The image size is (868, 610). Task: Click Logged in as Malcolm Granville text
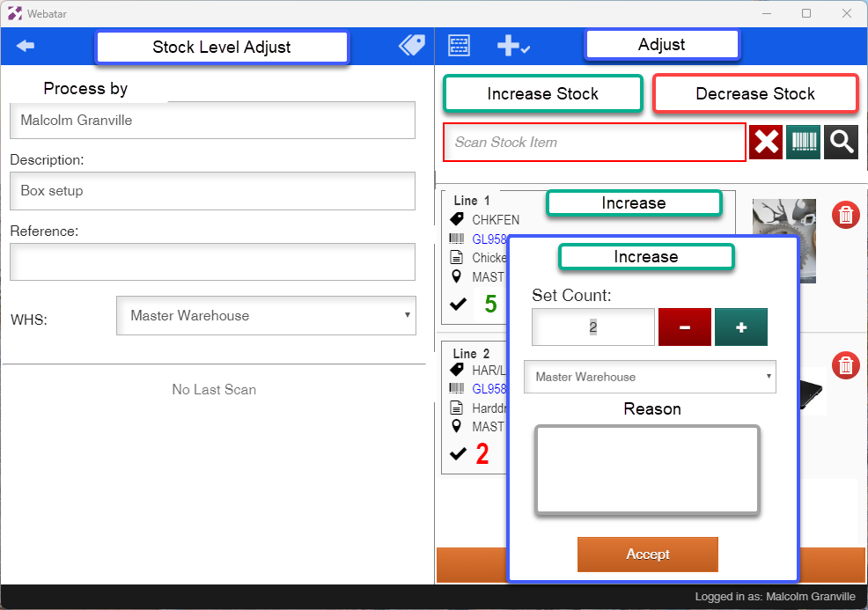[x=775, y=597]
